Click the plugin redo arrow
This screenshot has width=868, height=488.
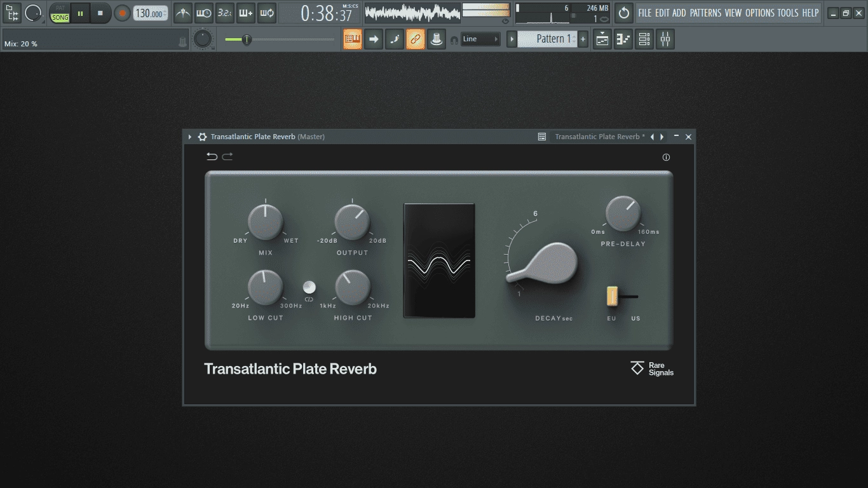[x=227, y=157]
